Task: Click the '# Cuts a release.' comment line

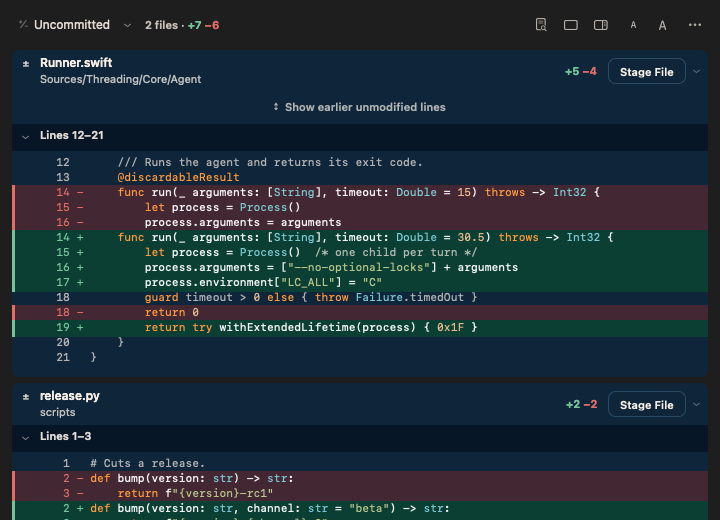Action: (360, 463)
